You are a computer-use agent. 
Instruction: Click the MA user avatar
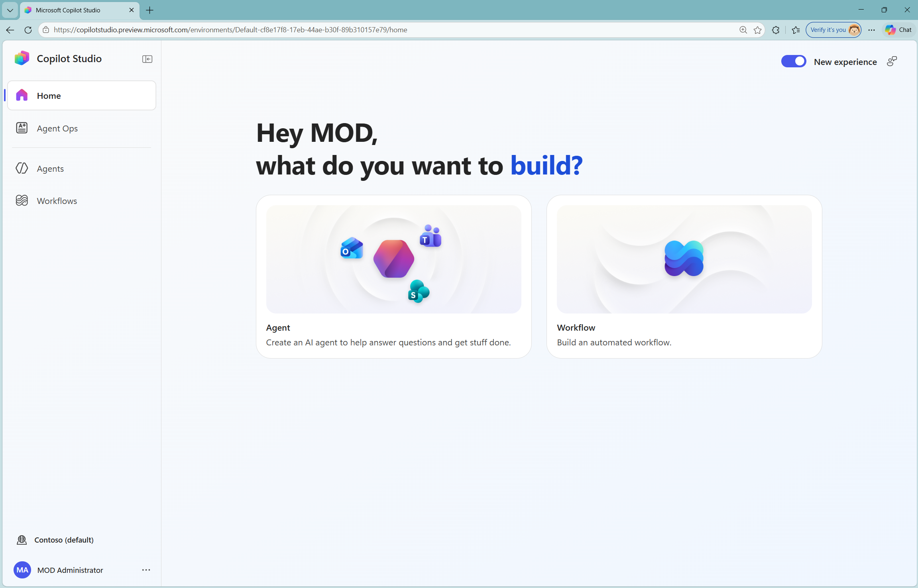[x=22, y=570]
